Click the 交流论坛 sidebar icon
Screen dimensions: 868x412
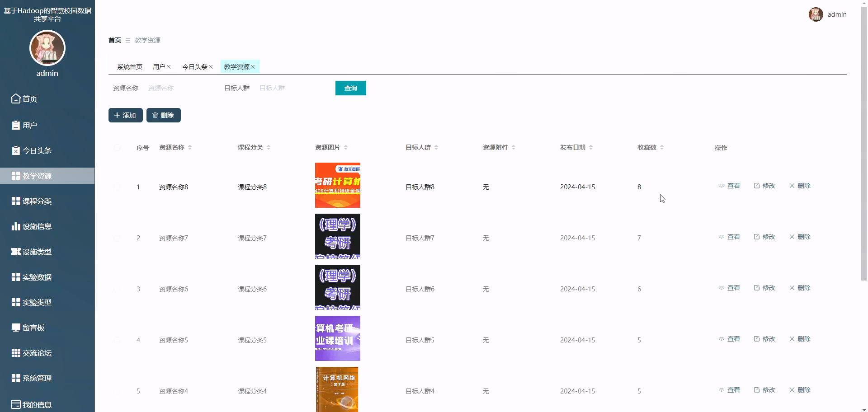click(x=16, y=353)
